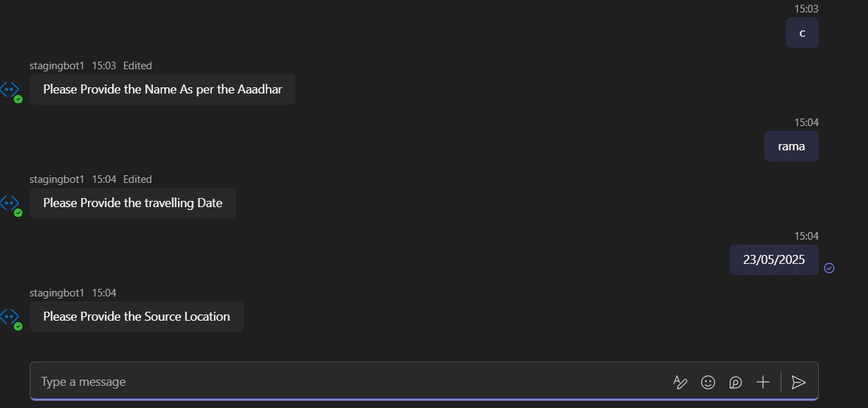Viewport: 868px width, 408px height.
Task: Open the emoji picker
Action: [707, 382]
